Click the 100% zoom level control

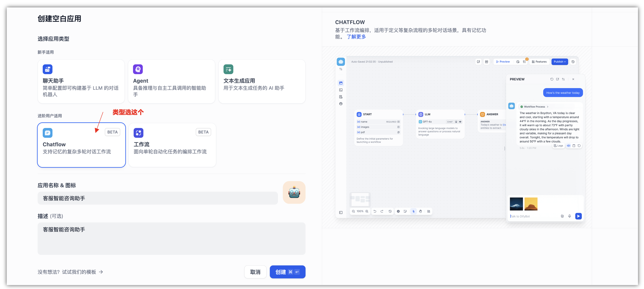(x=360, y=211)
